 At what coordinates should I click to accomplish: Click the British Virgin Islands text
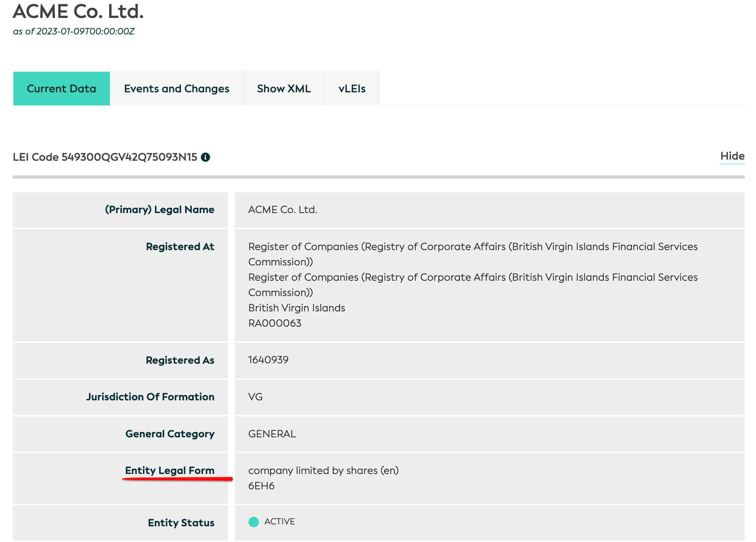[296, 308]
